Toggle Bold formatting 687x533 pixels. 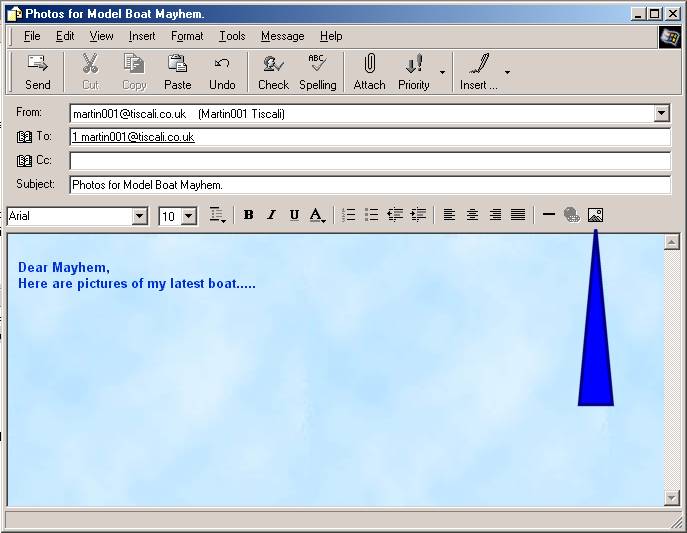click(x=248, y=215)
